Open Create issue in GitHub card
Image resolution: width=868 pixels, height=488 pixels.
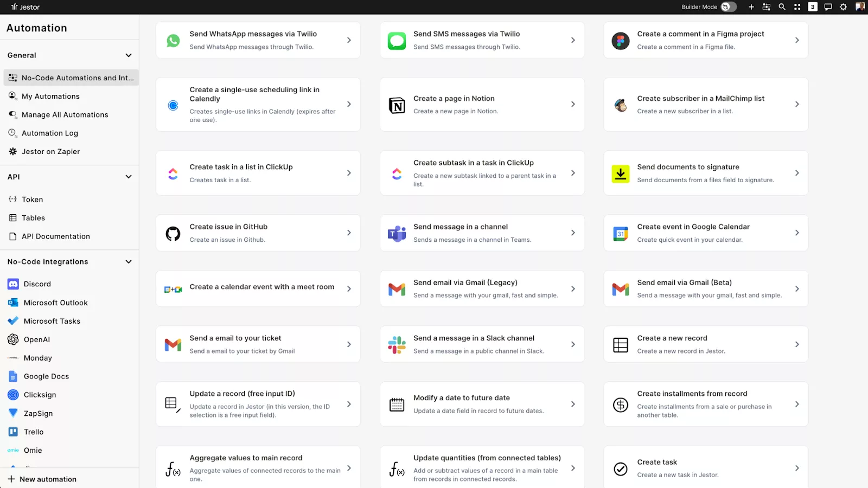pyautogui.click(x=258, y=233)
